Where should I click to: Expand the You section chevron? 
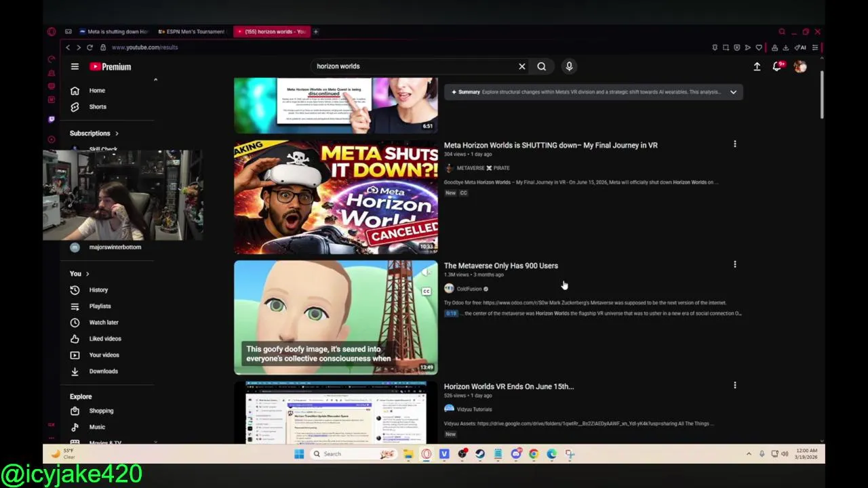tap(87, 274)
